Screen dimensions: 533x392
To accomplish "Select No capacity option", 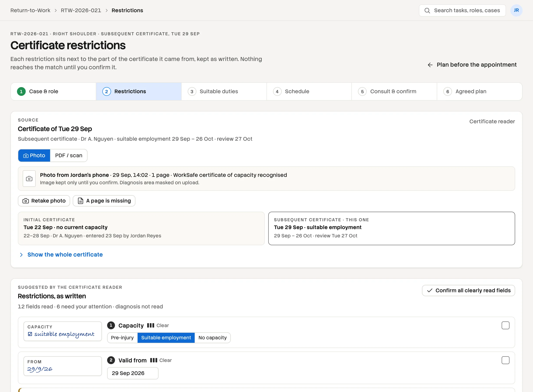I will click(x=213, y=337).
